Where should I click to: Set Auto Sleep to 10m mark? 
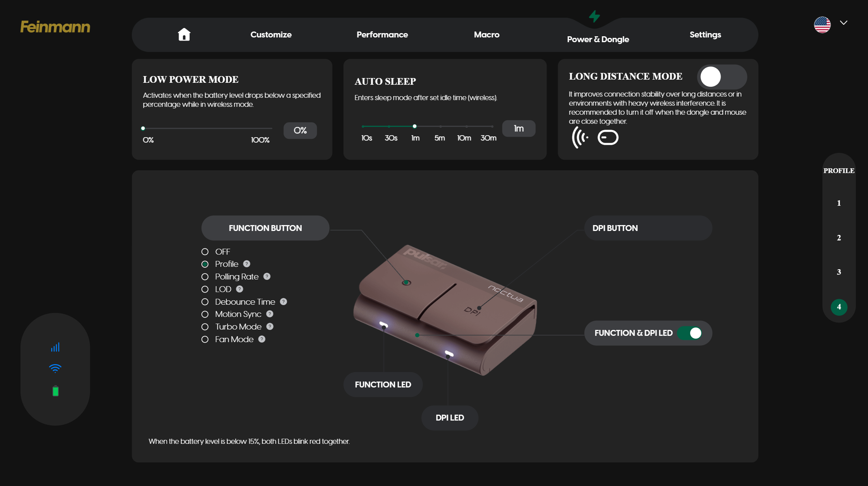(x=467, y=126)
